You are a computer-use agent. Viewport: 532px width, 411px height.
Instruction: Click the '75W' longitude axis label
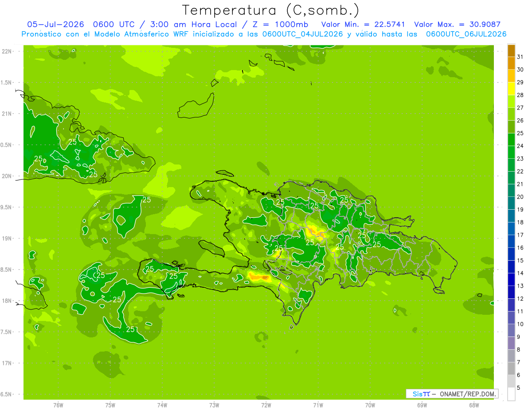tap(110, 405)
